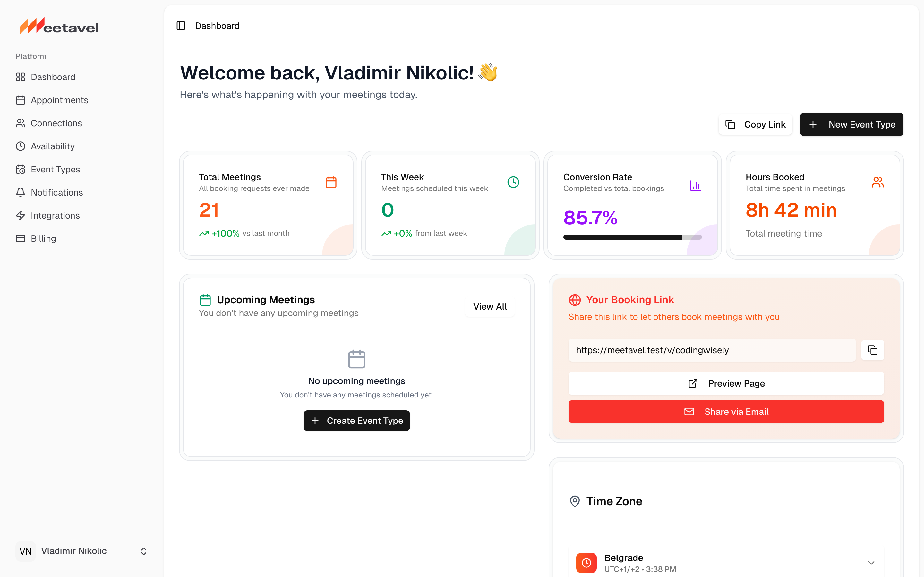Screen dimensions: 924x577
Task: Click the This Week clock icon
Action: tap(513, 182)
